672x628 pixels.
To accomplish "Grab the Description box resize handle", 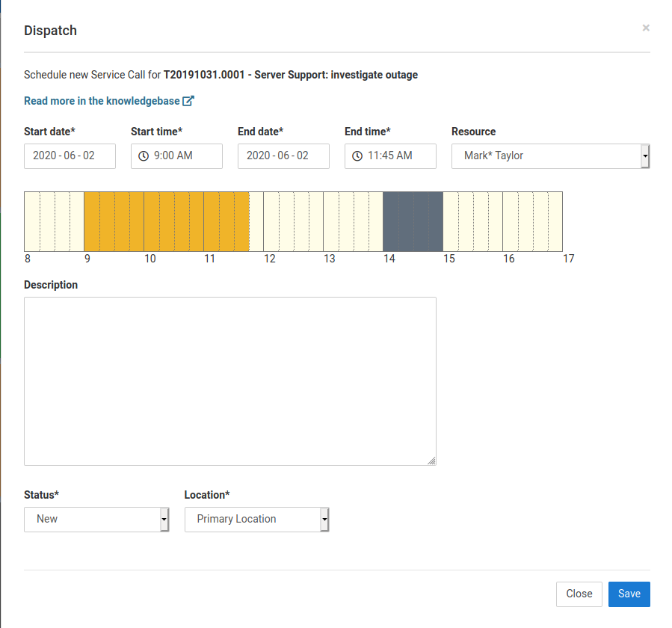I will pyautogui.click(x=431, y=461).
